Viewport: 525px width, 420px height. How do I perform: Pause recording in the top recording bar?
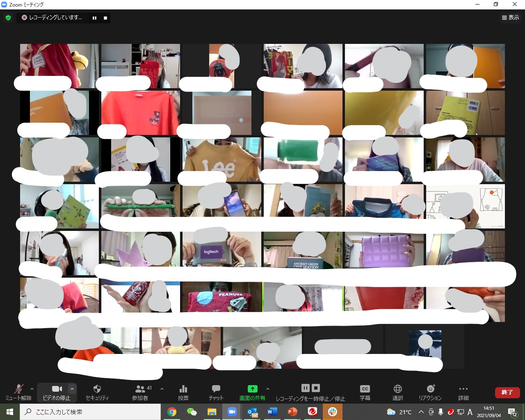[95, 18]
